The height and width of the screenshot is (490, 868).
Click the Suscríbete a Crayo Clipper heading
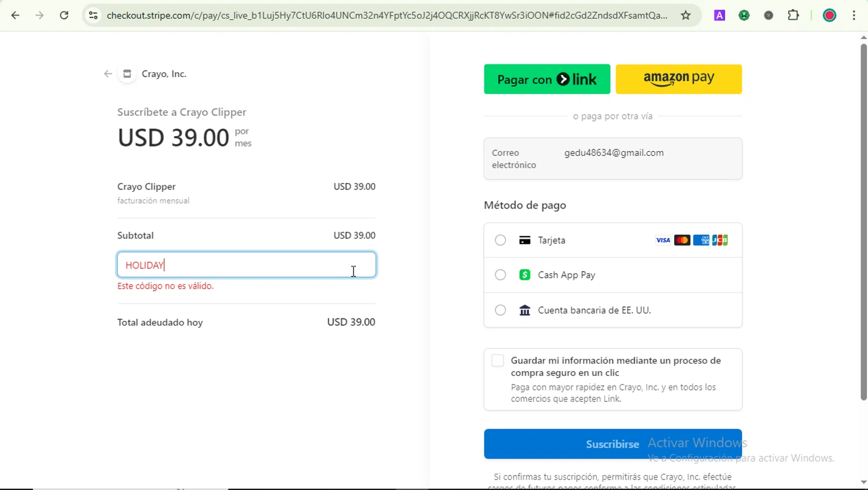[182, 112]
